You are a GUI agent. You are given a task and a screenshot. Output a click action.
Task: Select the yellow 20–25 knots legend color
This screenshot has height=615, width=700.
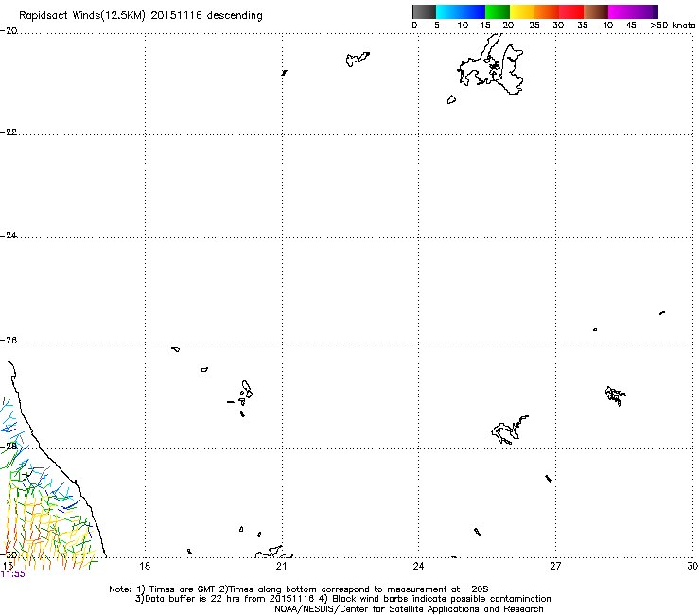click(x=522, y=11)
